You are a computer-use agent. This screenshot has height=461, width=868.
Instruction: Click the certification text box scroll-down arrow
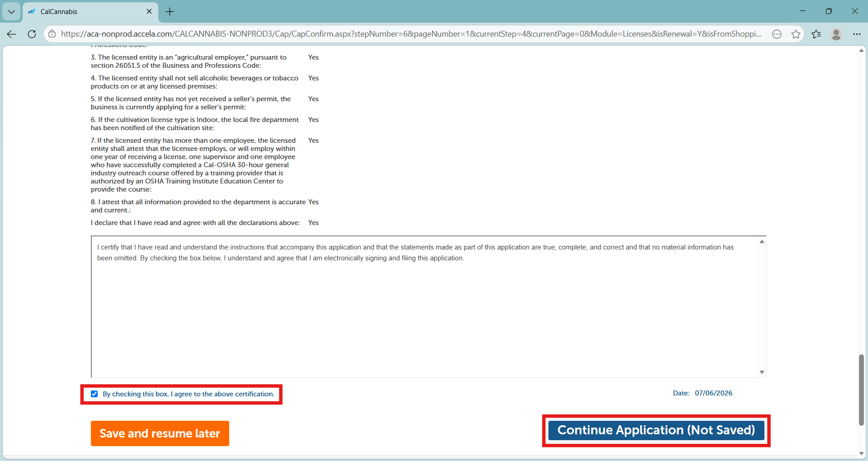[x=762, y=372]
